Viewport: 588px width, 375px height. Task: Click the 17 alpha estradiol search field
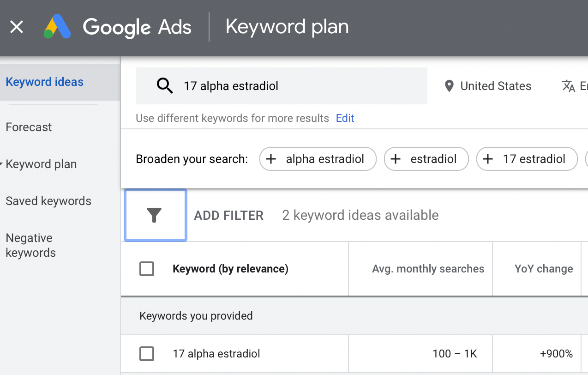(282, 86)
